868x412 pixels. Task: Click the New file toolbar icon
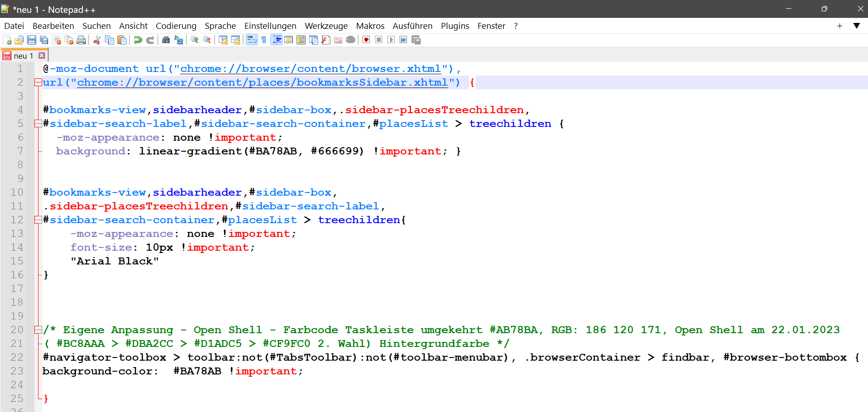(7, 40)
